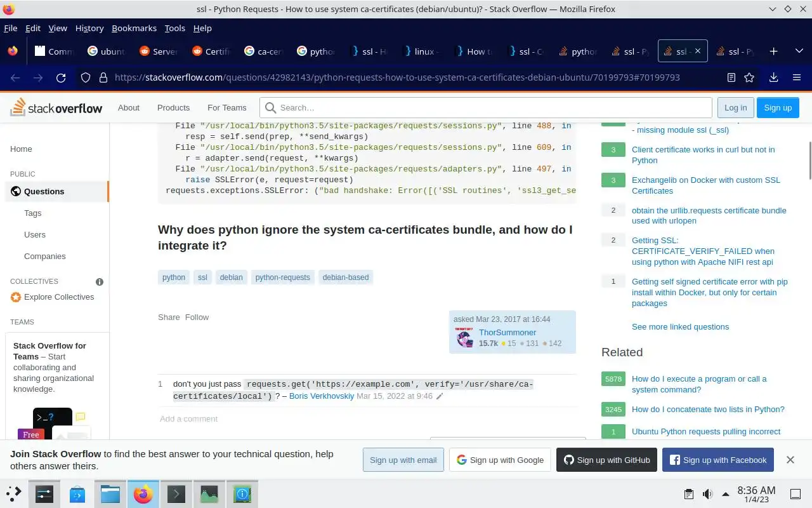The width and height of the screenshot is (812, 508).
Task: Dismiss the Join Stack Overflow banner
Action: click(790, 460)
